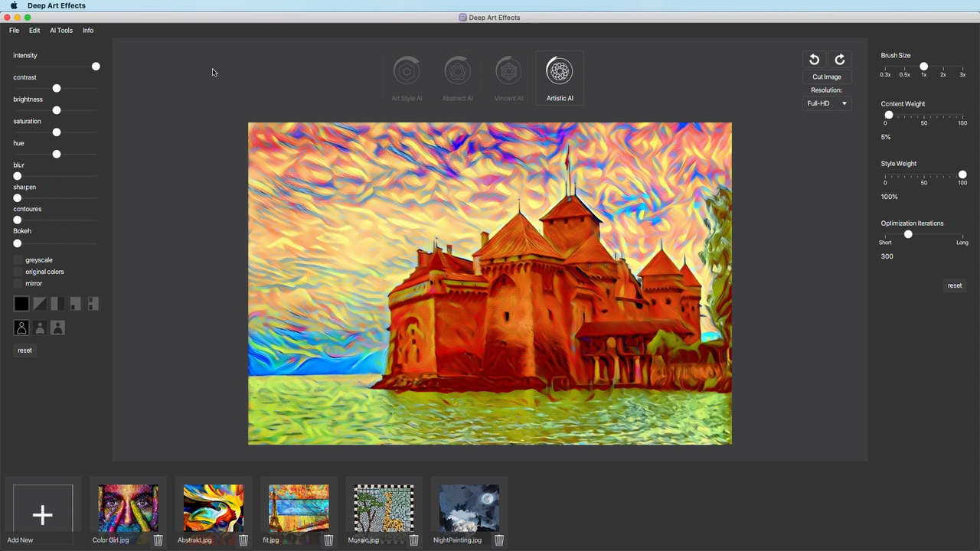Viewport: 980px width, 551px height.
Task: Click the Cut Image button
Action: 826,76
